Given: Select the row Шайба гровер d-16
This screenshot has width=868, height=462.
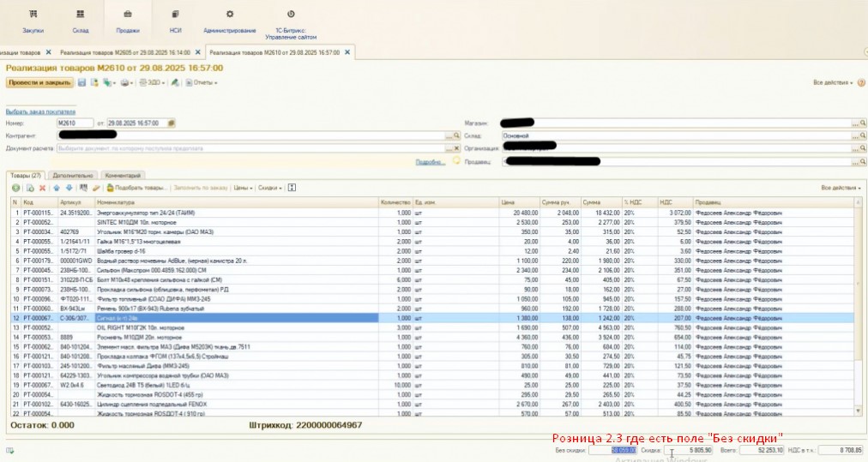Looking at the screenshot, I should point(431,251).
